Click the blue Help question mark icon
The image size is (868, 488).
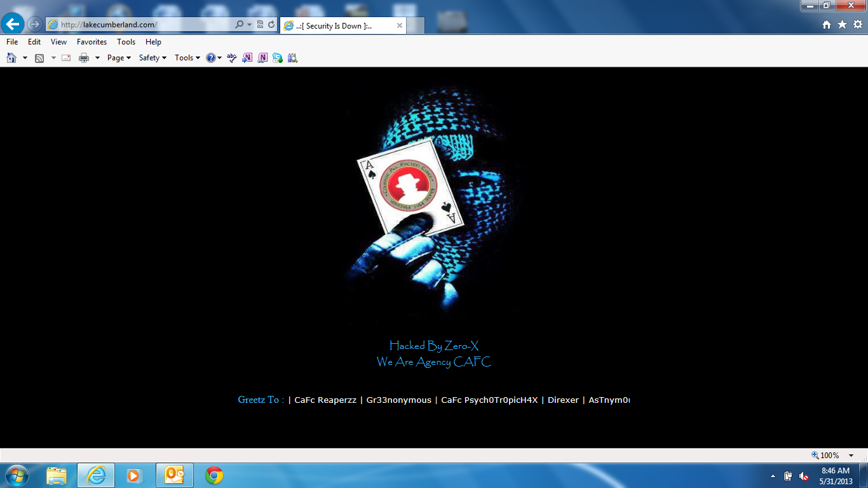point(211,58)
